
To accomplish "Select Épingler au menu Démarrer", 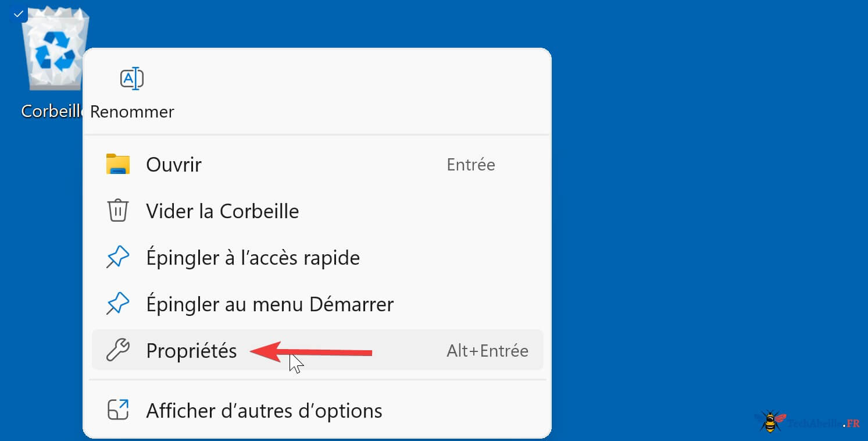I will click(x=317, y=304).
